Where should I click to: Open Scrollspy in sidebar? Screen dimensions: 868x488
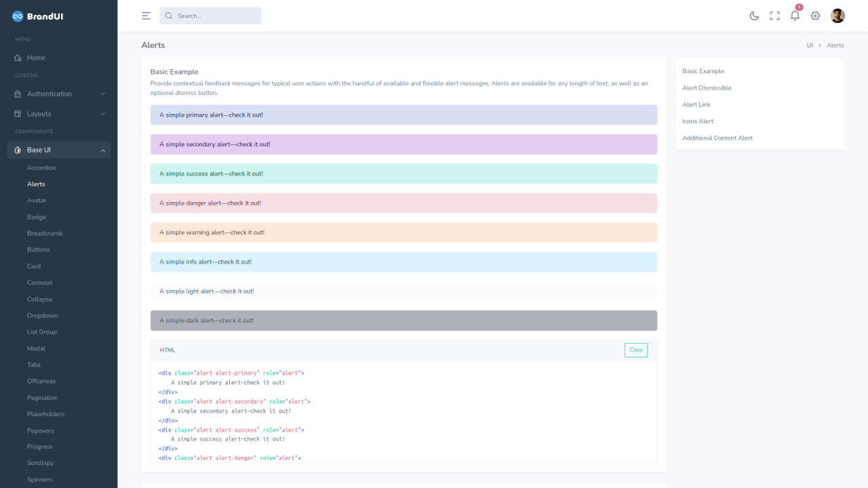pyautogui.click(x=41, y=463)
